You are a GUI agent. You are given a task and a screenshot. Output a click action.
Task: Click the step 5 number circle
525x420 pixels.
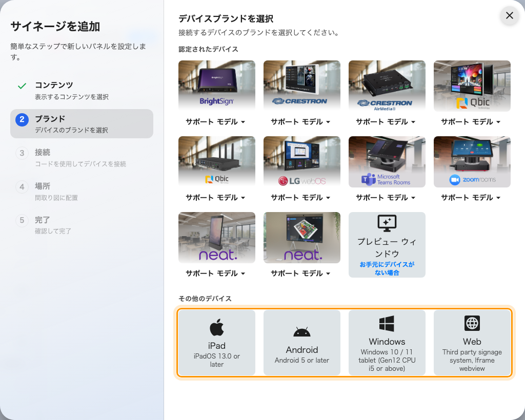click(x=22, y=220)
